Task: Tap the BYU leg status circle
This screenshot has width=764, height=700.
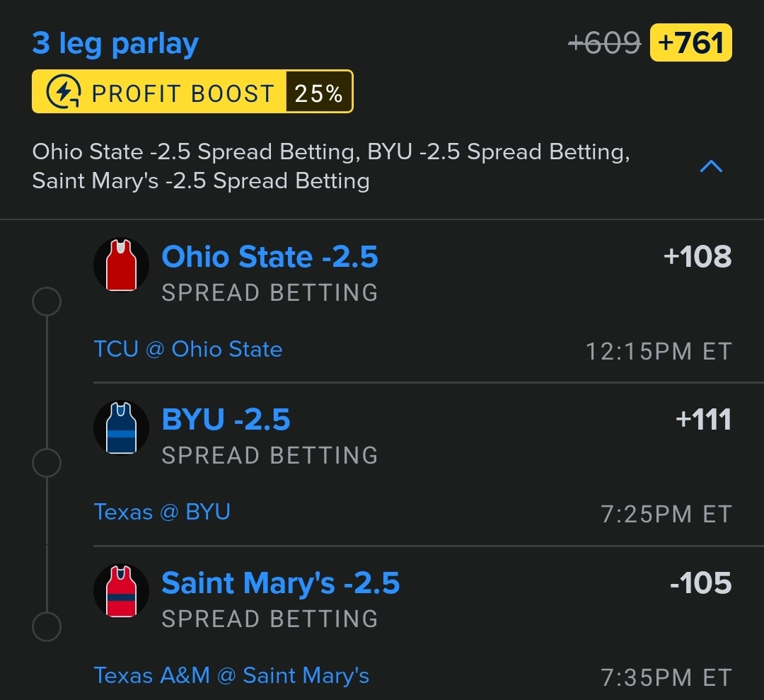Action: tap(47, 463)
